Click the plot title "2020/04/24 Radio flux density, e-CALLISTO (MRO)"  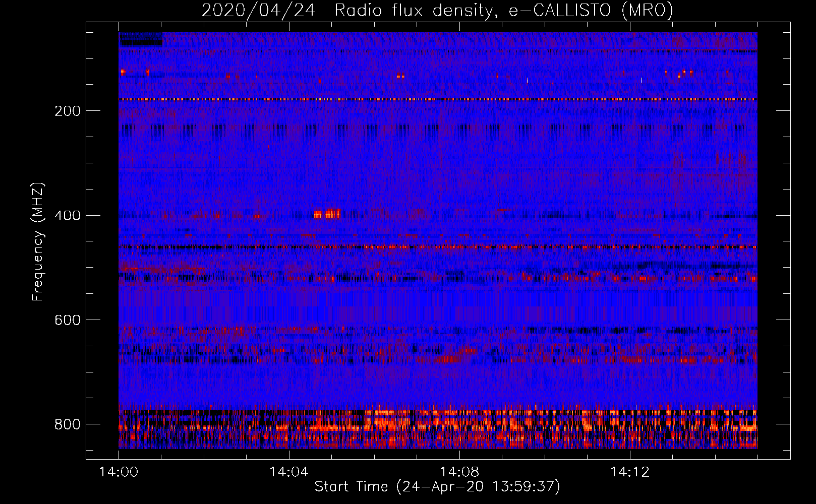437,10
